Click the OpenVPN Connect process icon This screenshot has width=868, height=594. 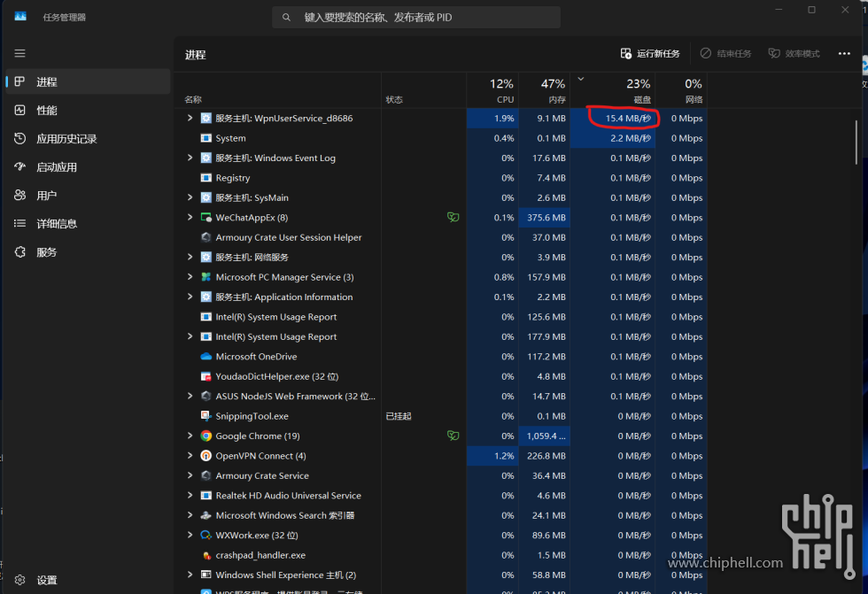[205, 456]
